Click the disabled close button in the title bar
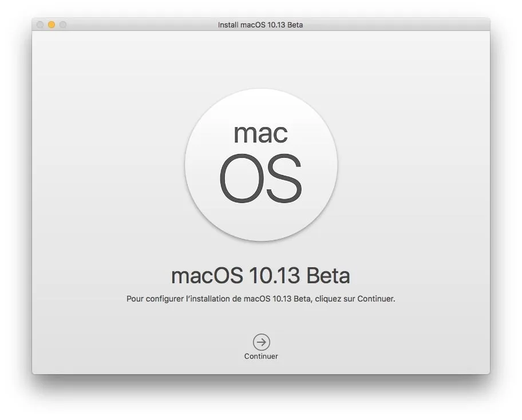The image size is (522, 420). pos(40,25)
